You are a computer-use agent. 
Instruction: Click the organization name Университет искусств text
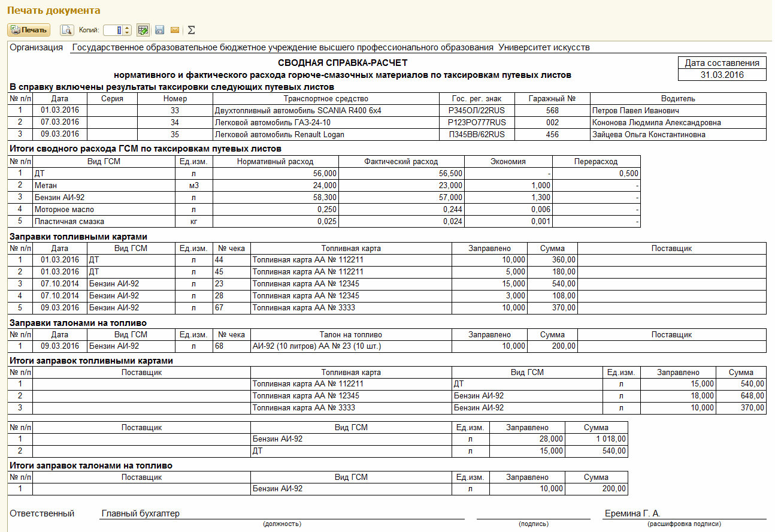pyautogui.click(x=544, y=47)
